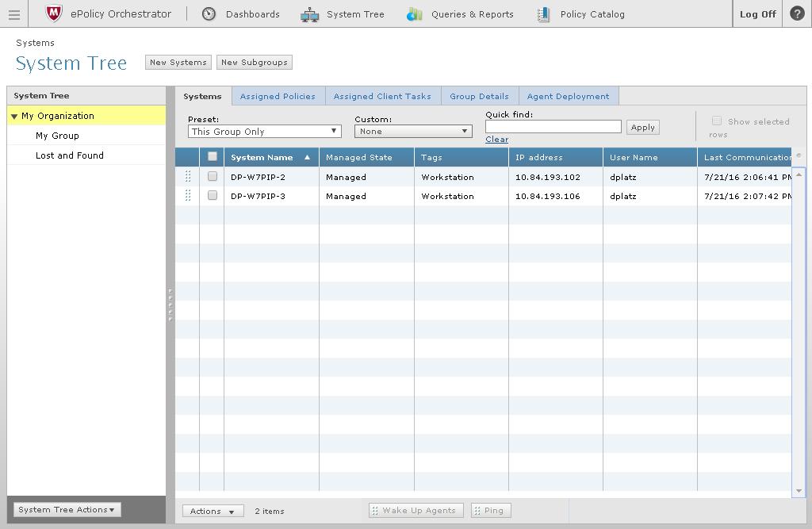Click the New Systems button
Image resolution: width=812 pixels, height=529 pixels.
[x=178, y=62]
